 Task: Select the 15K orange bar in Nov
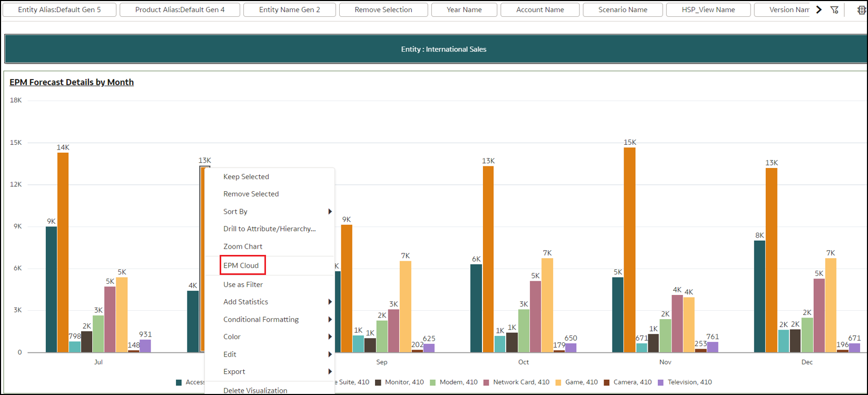(629, 250)
